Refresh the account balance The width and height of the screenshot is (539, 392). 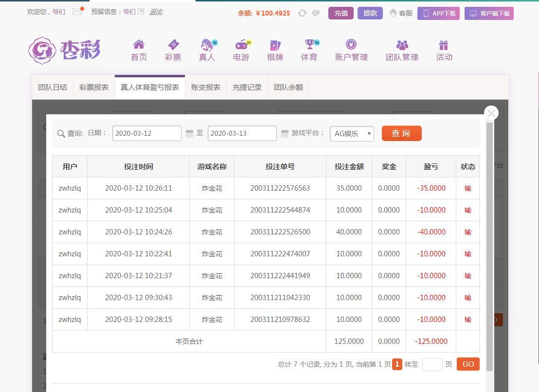302,13
